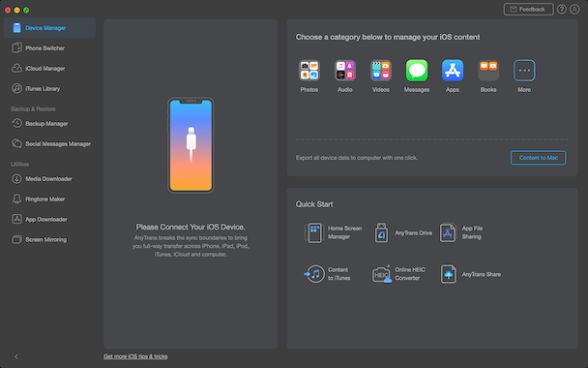588x368 pixels.
Task: Select Device Manager in the sidebar
Action: pyautogui.click(x=50, y=28)
